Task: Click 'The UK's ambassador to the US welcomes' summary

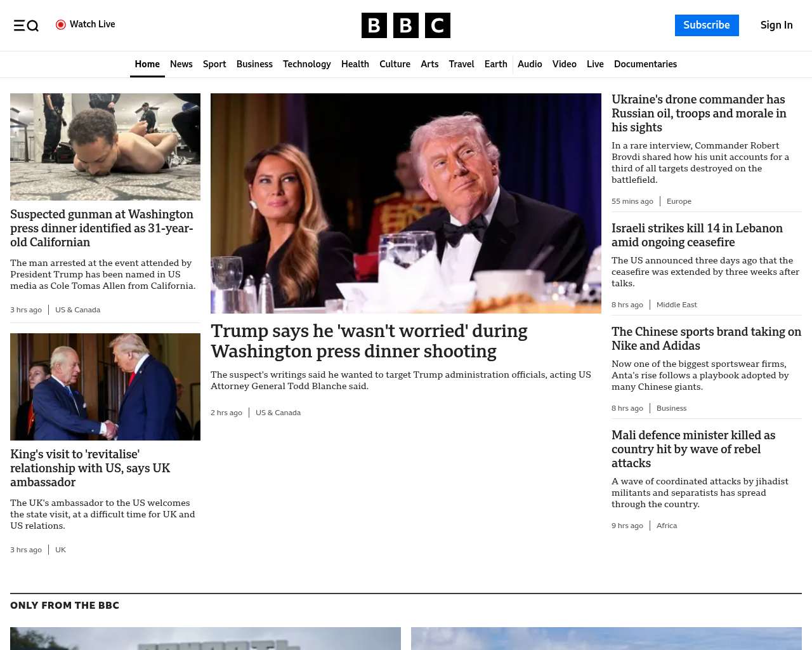Action: [x=102, y=514]
